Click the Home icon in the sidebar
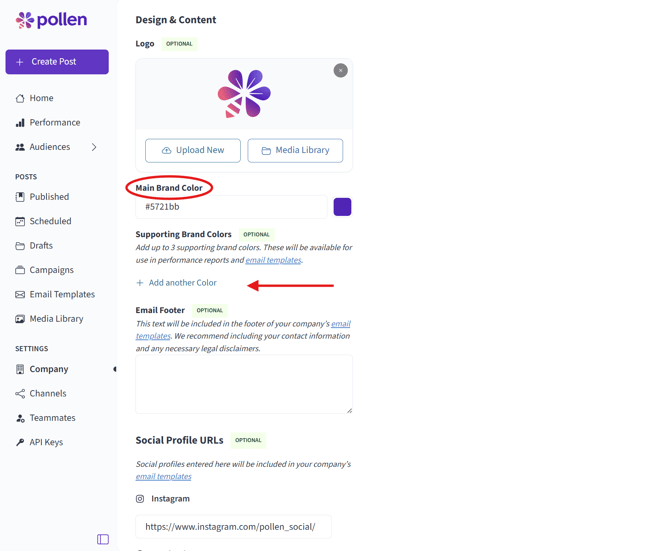The height and width of the screenshot is (551, 670). tap(20, 98)
